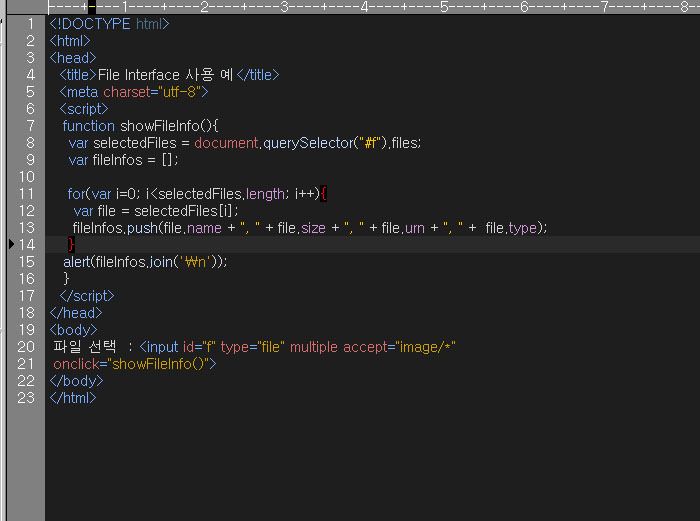Click line number 14 with the arrow marker
Viewport: 700px width, 521px height.
pyautogui.click(x=26, y=245)
